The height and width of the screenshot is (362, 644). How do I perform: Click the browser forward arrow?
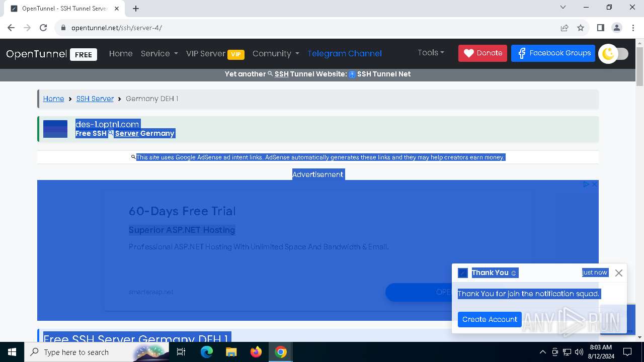27,28
